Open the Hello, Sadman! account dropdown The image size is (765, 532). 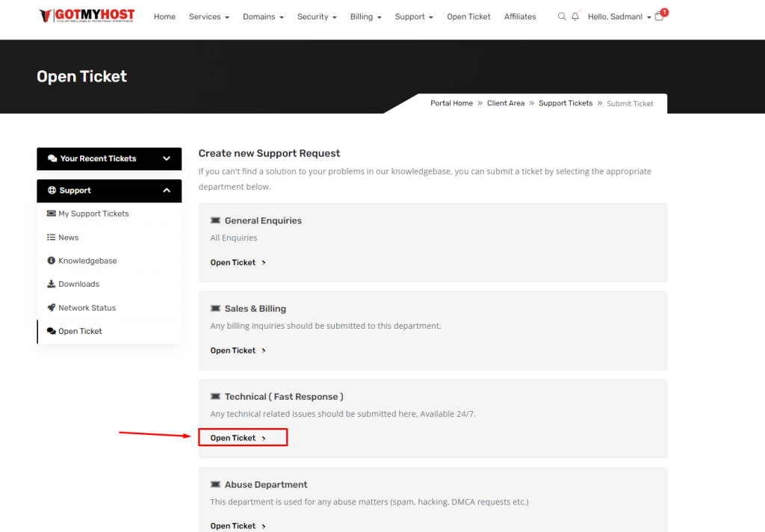[619, 16]
